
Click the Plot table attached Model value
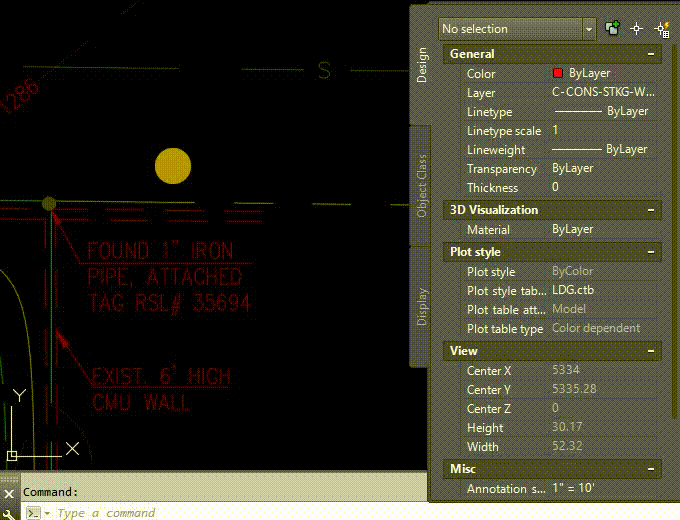(569, 309)
